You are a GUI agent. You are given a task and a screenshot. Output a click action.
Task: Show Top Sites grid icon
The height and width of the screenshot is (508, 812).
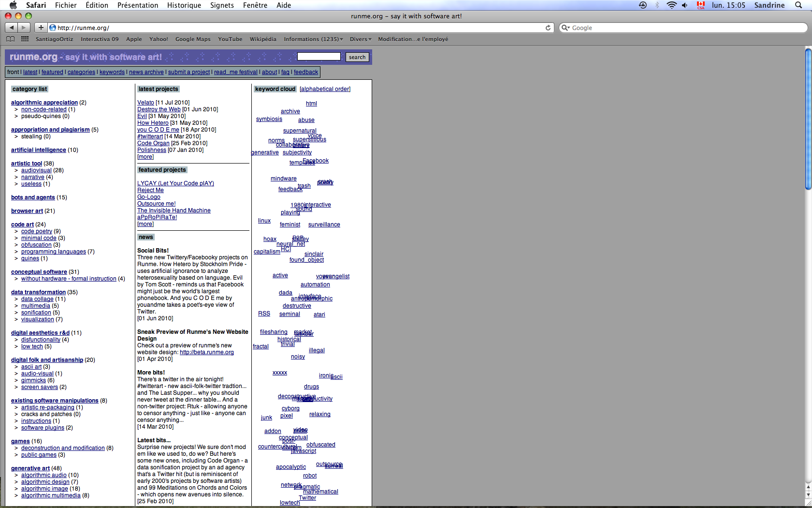[25, 39]
